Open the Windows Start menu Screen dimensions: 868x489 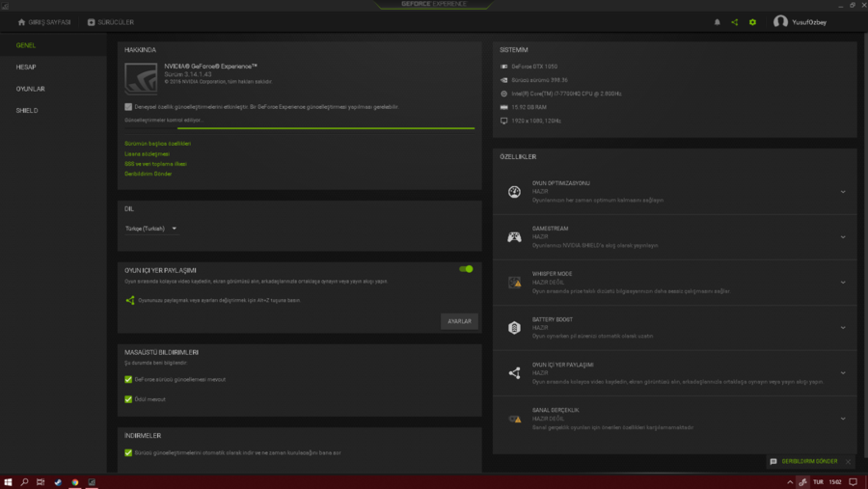pyautogui.click(x=8, y=482)
